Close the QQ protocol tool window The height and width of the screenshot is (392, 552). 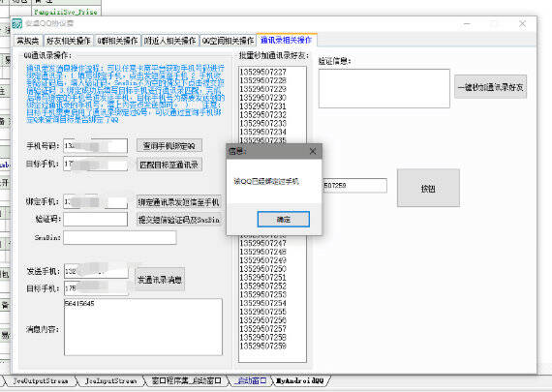click(x=522, y=24)
